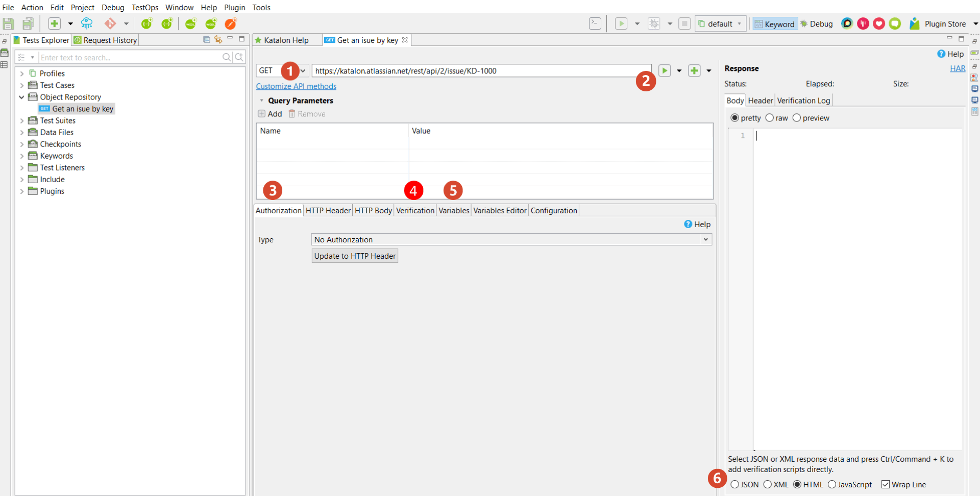The width and height of the screenshot is (980, 496).
Task: Open the Verification Log response tab
Action: 803,101
